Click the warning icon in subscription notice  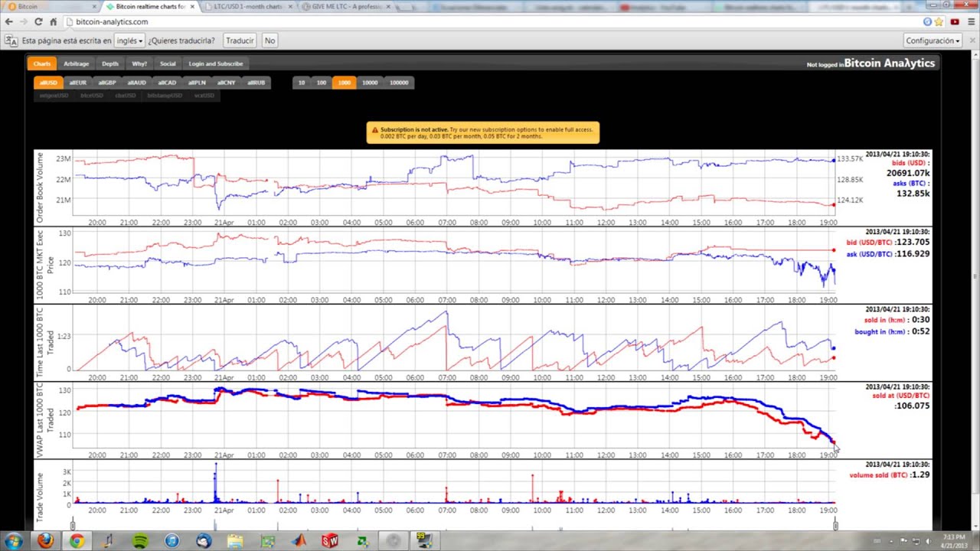[375, 130]
